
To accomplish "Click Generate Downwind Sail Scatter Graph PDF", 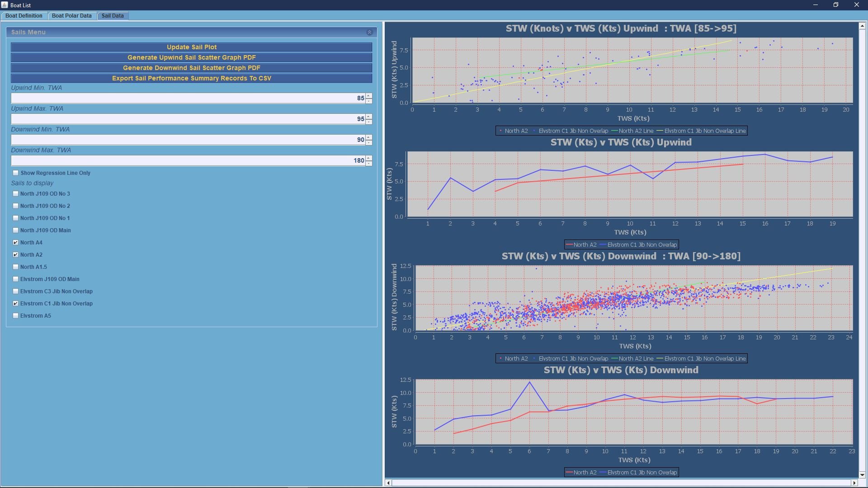I will pos(191,68).
